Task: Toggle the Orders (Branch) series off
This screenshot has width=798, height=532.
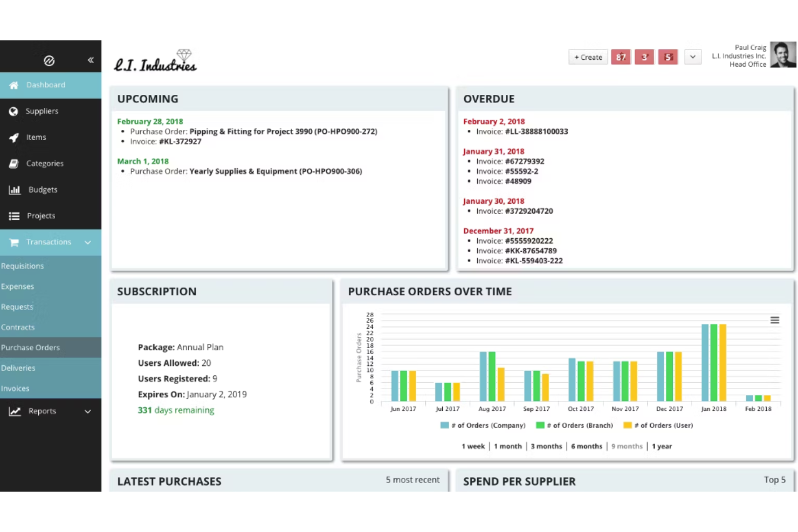Action: [x=574, y=425]
